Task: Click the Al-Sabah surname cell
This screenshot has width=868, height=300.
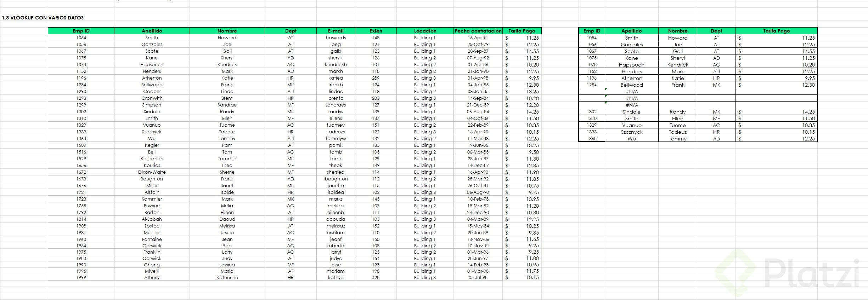Action: (x=152, y=219)
